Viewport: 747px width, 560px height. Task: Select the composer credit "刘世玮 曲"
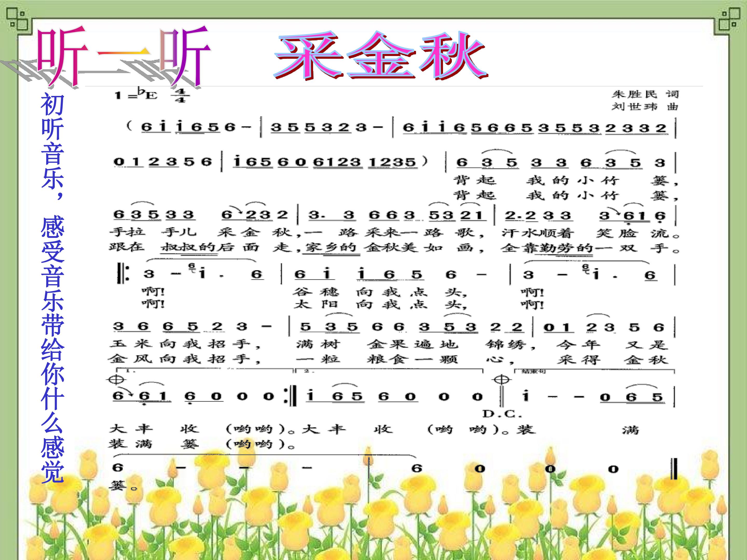(x=645, y=107)
